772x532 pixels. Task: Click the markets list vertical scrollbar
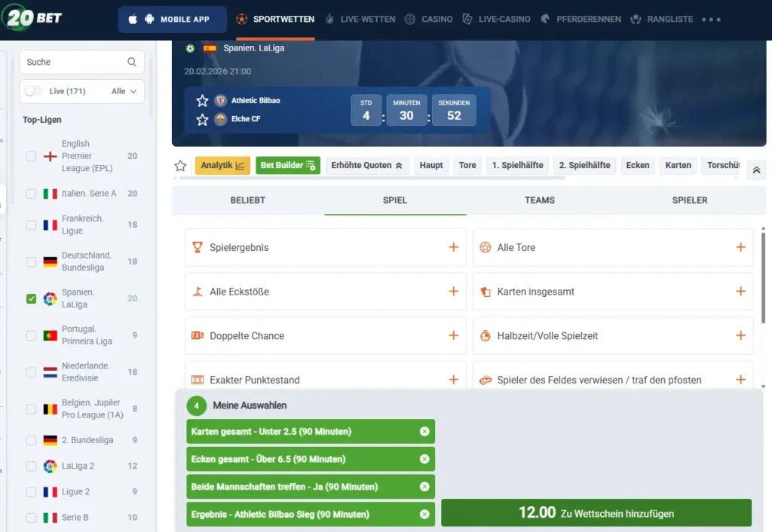(763, 278)
